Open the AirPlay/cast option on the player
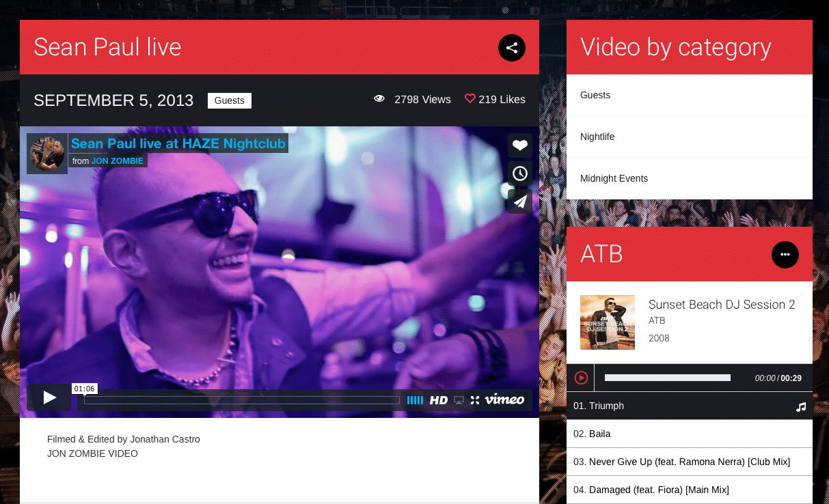Screen dimensions: 829x504 [x=459, y=400]
